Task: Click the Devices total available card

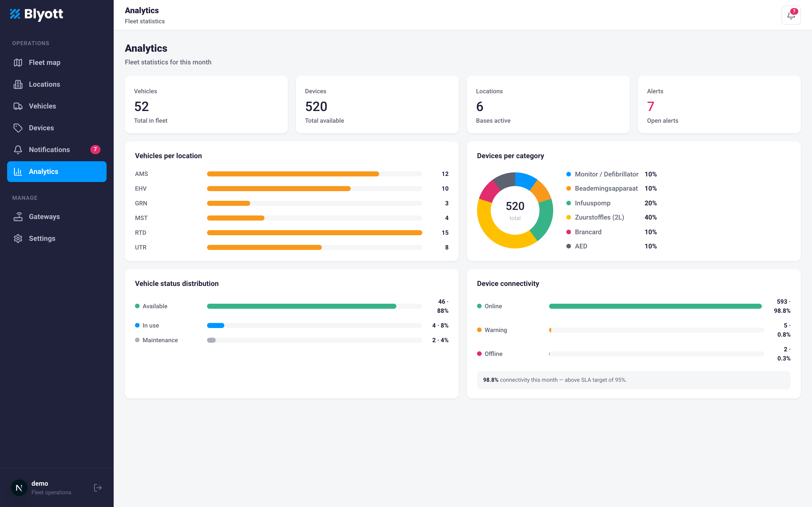Action: (x=377, y=104)
